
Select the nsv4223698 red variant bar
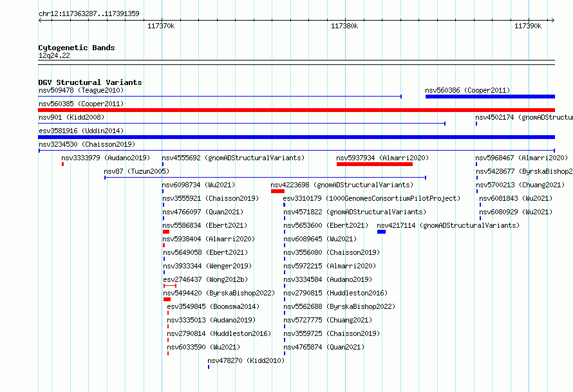(277, 191)
